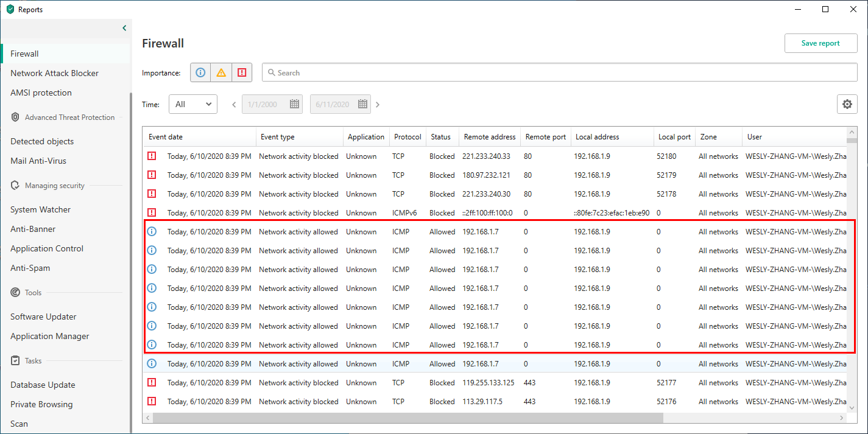Click blocked icon on the 113.29.117.5 row
Image resolution: width=868 pixels, height=434 pixels.
click(152, 401)
